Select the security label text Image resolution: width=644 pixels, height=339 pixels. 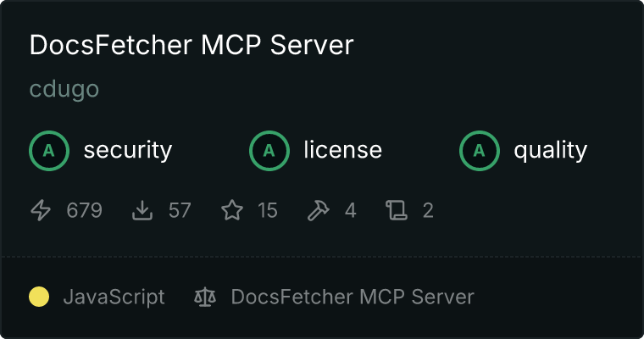[128, 150]
